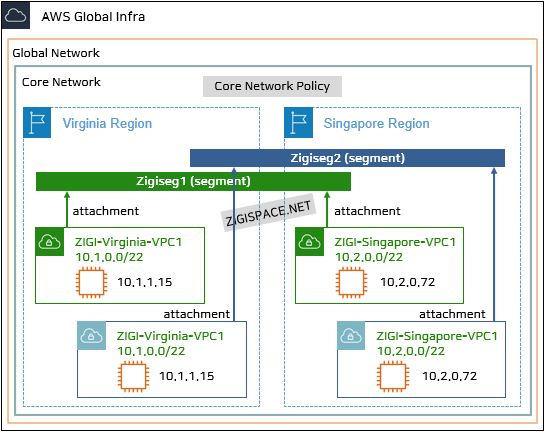Click the "Virginia Region" heading
545x432 pixels.
click(x=107, y=124)
